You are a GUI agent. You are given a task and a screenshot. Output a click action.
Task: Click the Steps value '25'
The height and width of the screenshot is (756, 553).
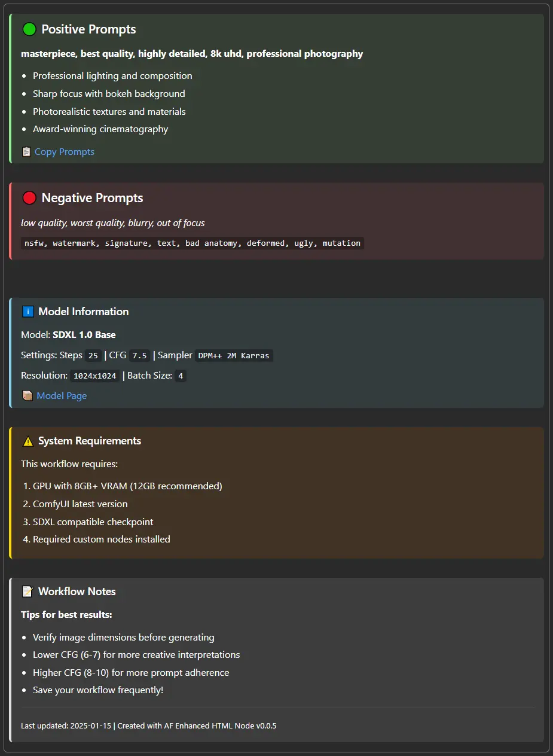(93, 355)
